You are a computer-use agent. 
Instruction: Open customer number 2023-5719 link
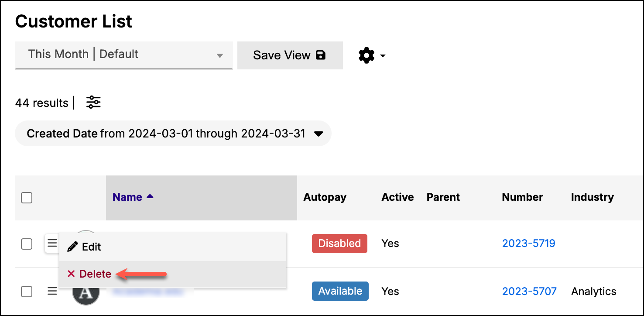click(528, 243)
